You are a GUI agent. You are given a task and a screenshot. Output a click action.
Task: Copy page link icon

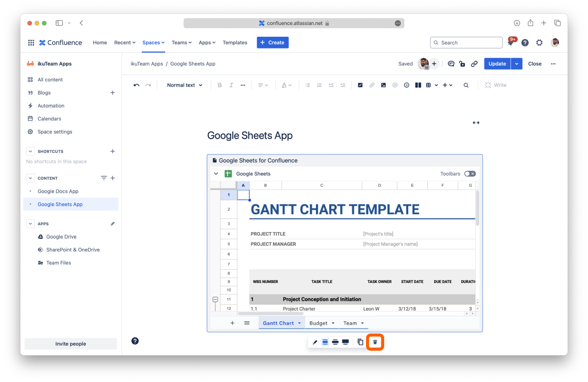coord(474,64)
